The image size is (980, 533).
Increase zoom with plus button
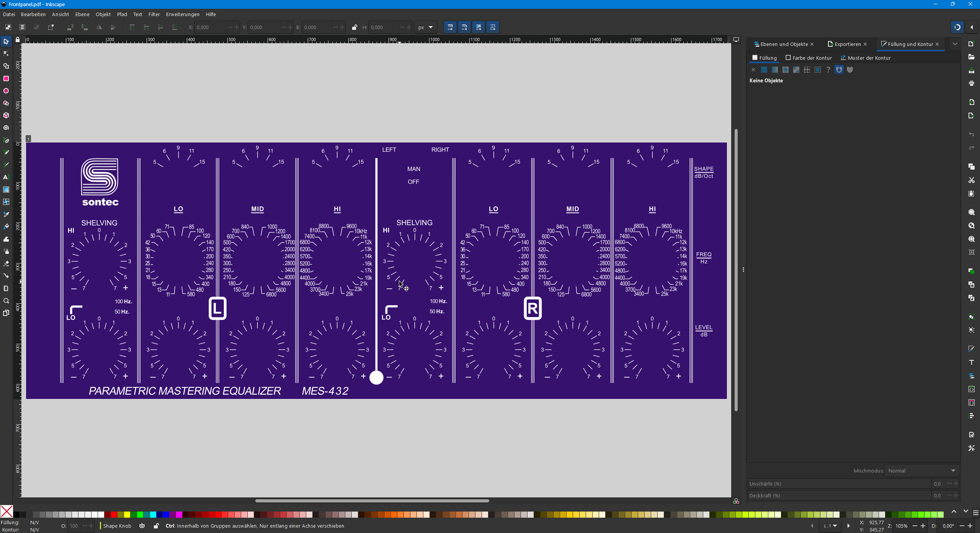click(x=923, y=526)
